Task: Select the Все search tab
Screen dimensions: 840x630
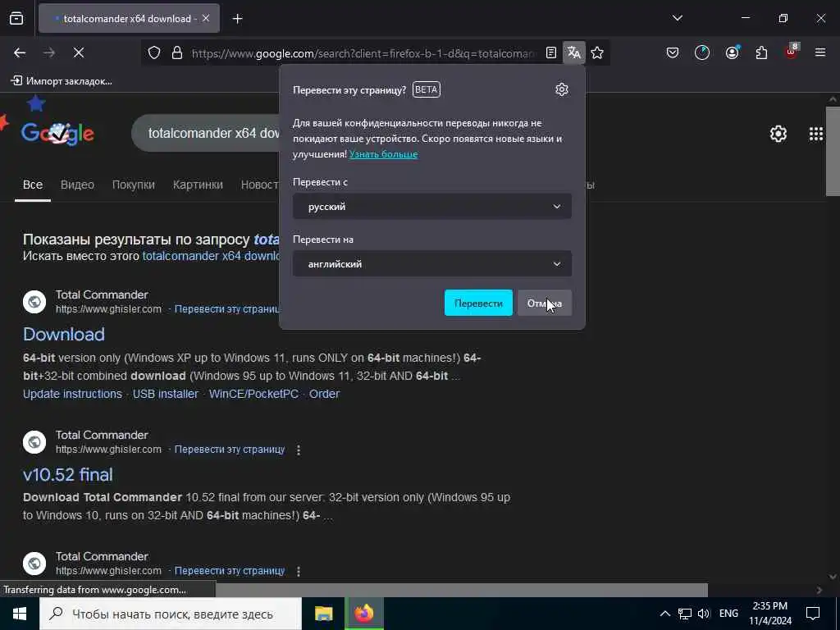Action: tap(33, 185)
